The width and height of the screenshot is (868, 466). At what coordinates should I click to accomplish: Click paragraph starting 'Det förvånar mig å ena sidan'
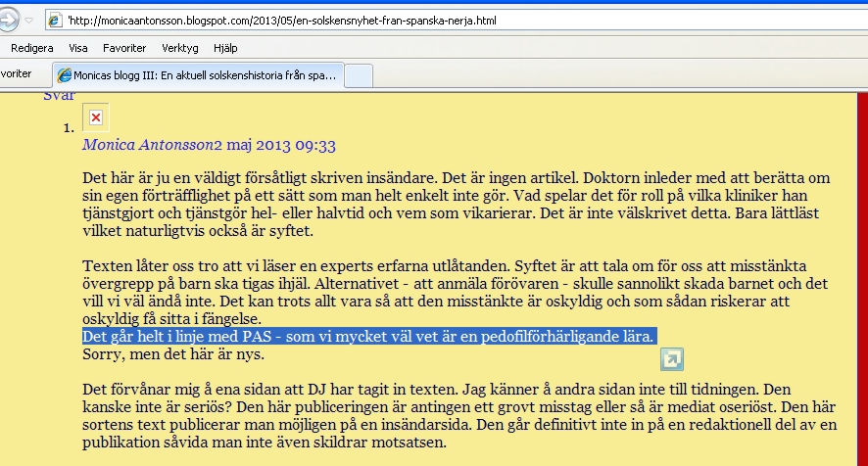[x=459, y=416]
